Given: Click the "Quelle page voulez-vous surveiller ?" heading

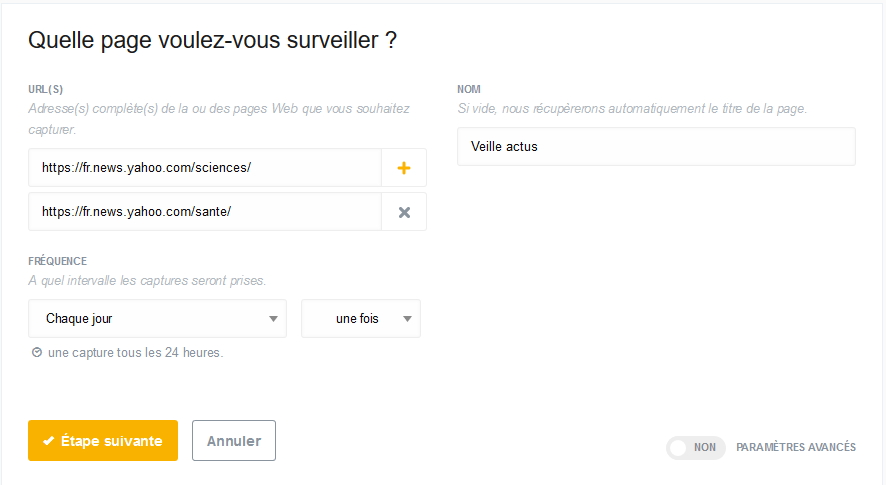Looking at the screenshot, I should point(213,40).
